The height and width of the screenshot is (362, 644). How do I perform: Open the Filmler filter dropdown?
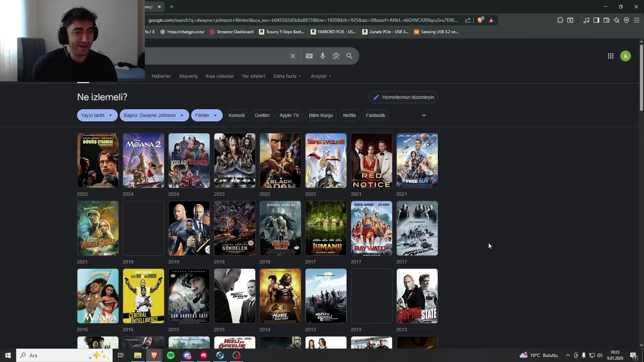[x=206, y=115]
